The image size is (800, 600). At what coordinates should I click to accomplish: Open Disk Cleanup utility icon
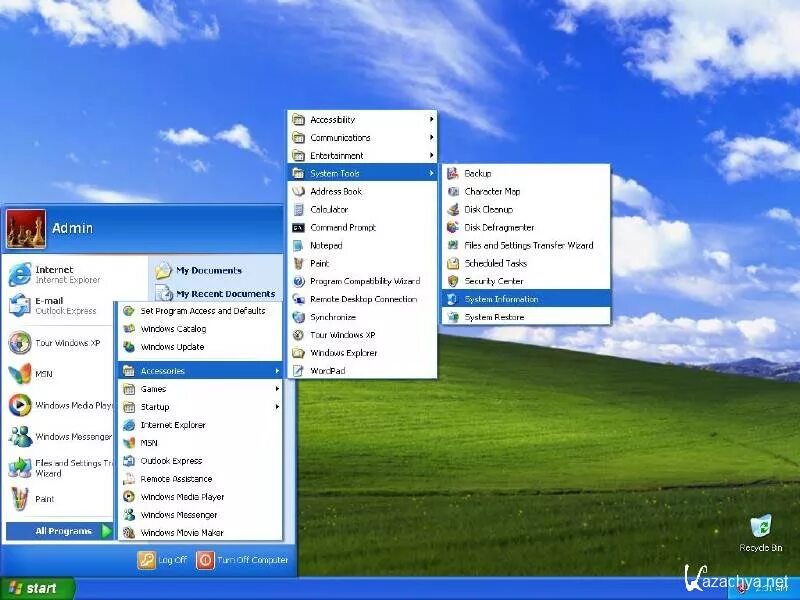point(453,209)
